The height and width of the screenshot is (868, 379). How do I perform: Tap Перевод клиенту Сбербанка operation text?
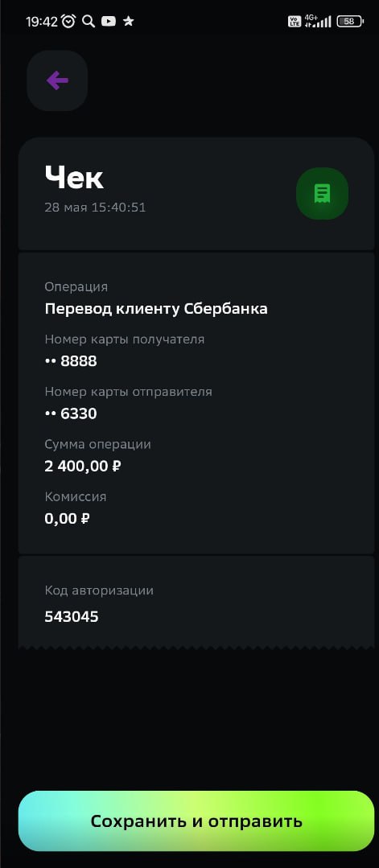(x=156, y=309)
